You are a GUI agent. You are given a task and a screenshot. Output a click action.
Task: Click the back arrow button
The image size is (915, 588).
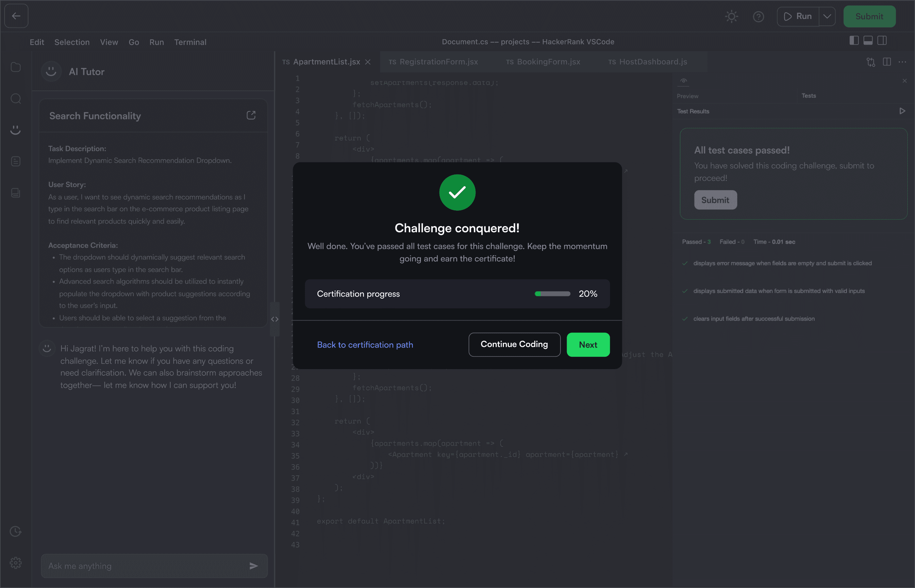[16, 16]
